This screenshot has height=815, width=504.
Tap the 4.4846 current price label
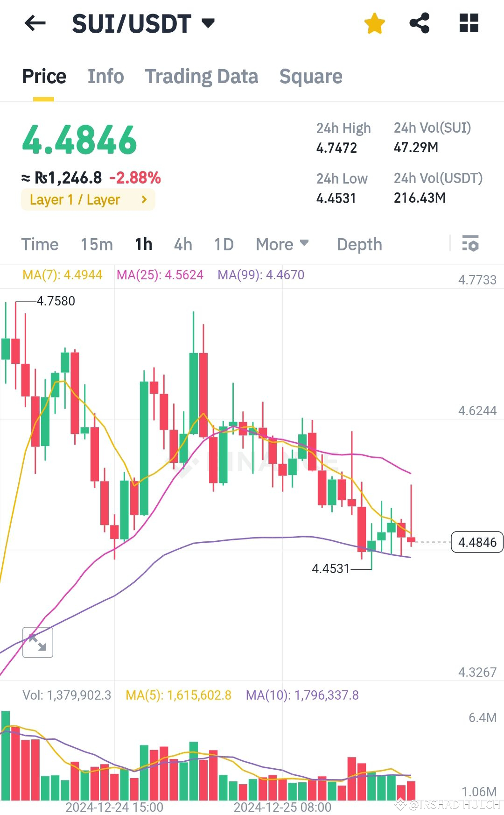point(477,542)
